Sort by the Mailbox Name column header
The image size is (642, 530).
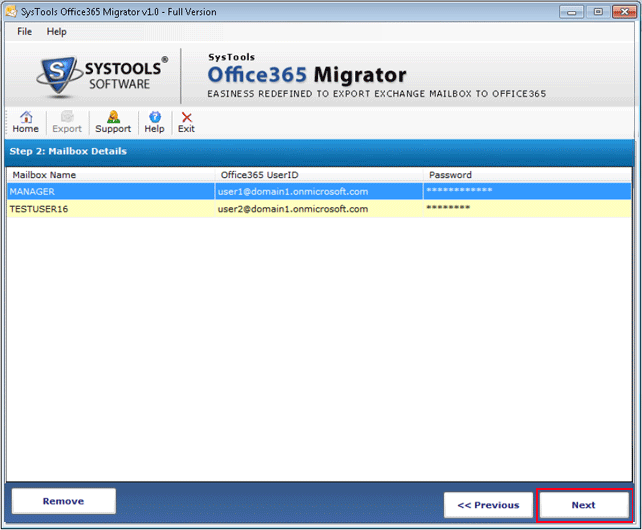click(111, 175)
